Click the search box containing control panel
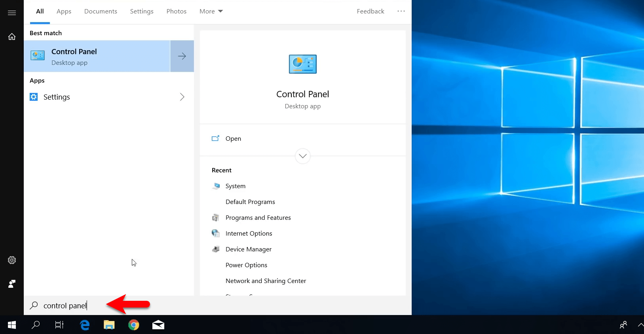Screen dimensions: 644x334 point(218,306)
